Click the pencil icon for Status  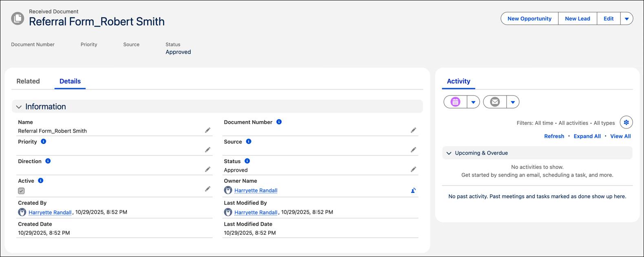coord(413,169)
